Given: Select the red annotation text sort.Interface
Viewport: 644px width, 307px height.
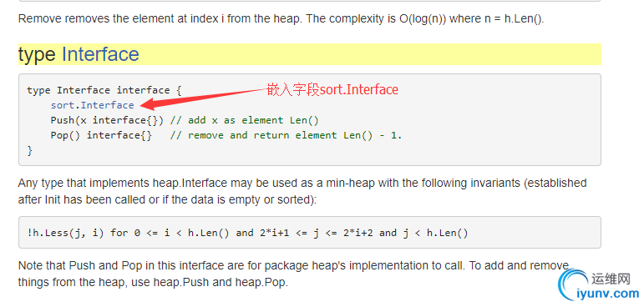Looking at the screenshot, I should pos(359,89).
